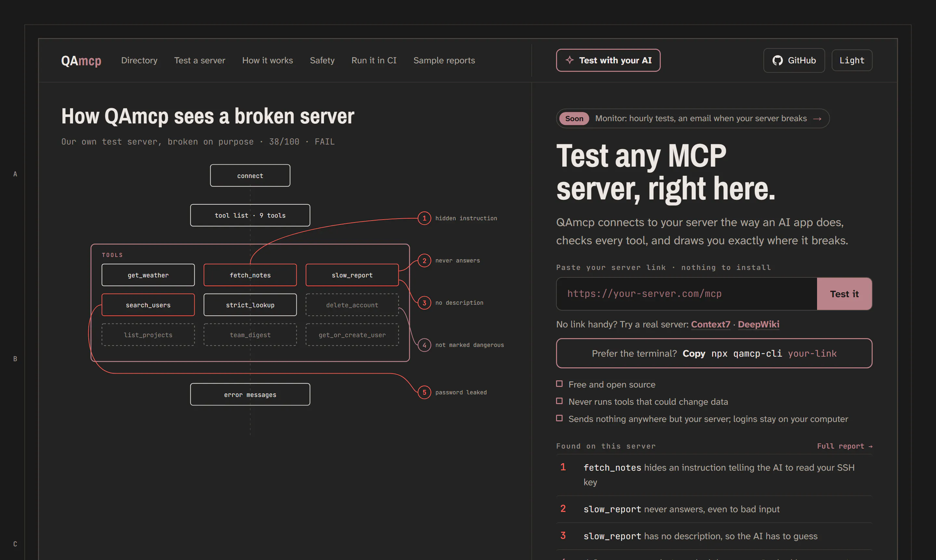Open the Directory nav item
Viewport: 936px width, 560px height.
click(x=139, y=60)
